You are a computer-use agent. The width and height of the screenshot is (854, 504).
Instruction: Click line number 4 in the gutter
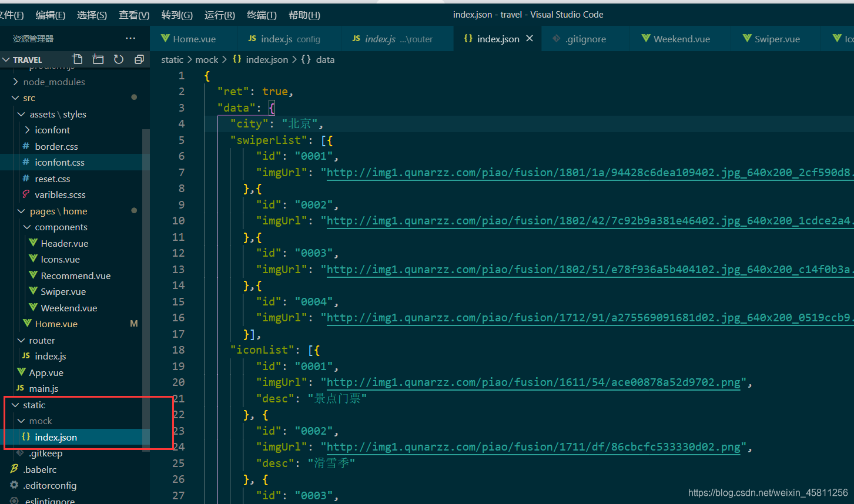pyautogui.click(x=182, y=123)
